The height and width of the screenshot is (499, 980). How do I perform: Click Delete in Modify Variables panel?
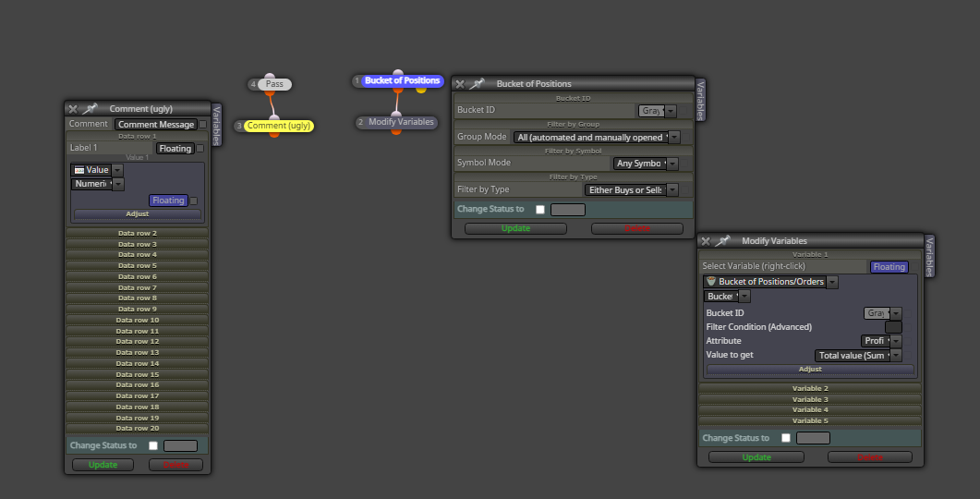[869, 457]
